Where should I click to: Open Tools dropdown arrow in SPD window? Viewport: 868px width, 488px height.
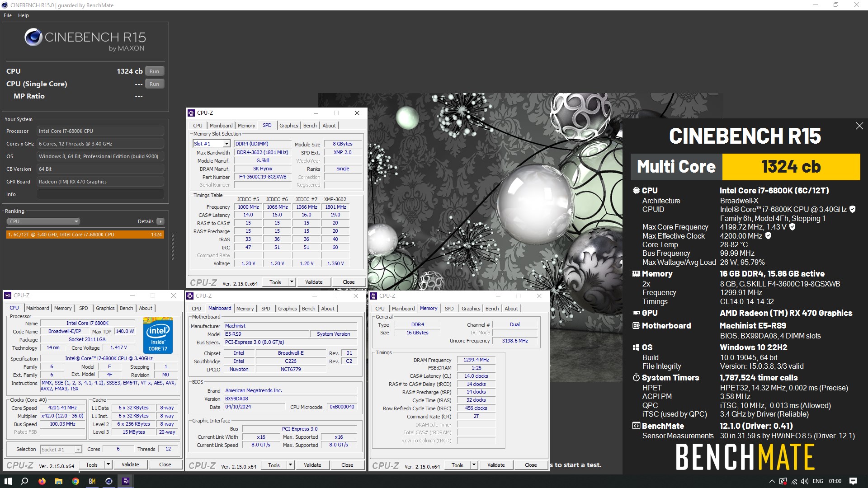pos(292,282)
